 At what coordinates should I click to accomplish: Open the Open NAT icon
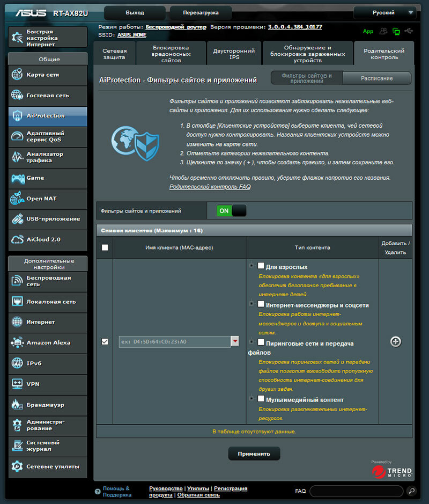pyautogui.click(x=17, y=198)
